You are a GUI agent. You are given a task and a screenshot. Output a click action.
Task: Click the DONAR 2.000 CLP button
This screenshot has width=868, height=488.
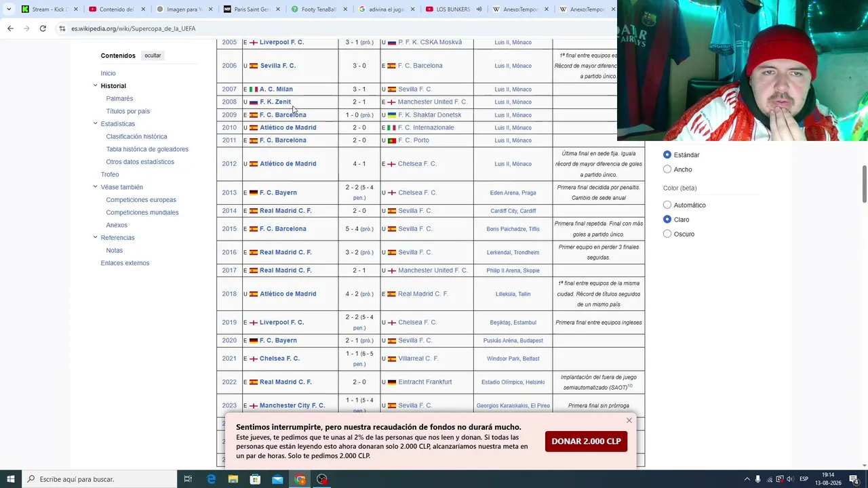click(x=586, y=441)
